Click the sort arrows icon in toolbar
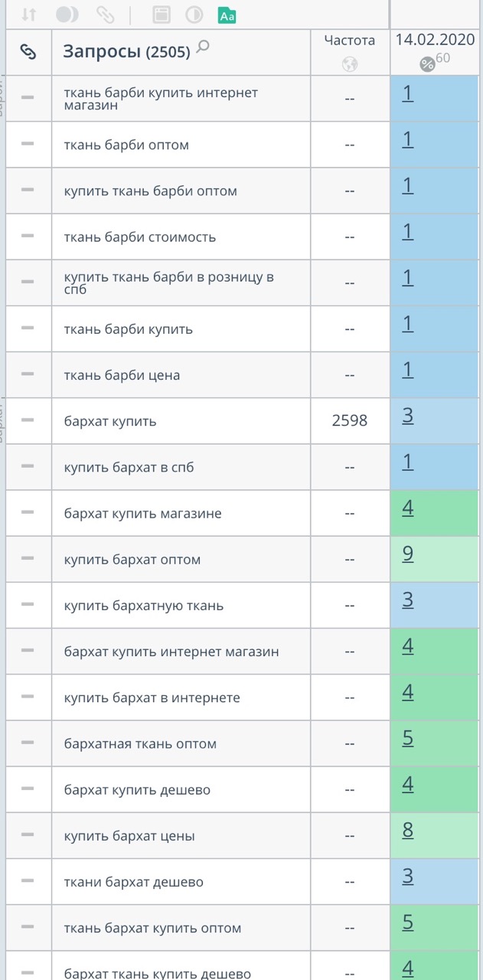 click(x=29, y=15)
